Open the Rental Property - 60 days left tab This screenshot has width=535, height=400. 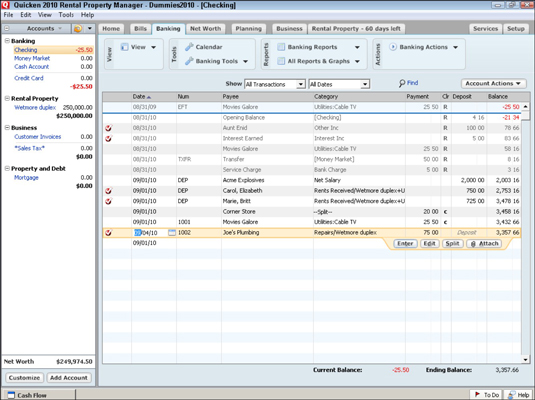356,29
